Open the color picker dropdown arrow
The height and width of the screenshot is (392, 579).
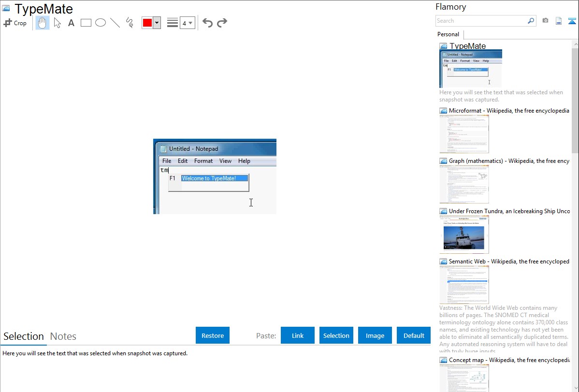157,23
